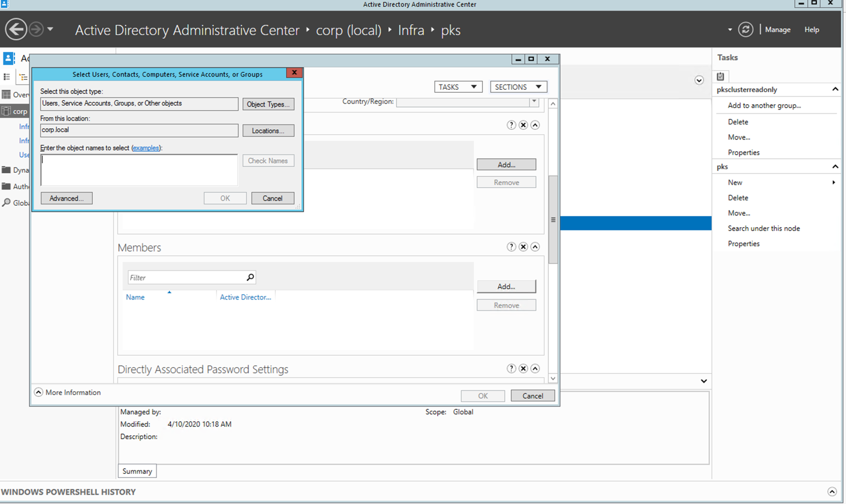This screenshot has width=846, height=504.
Task: Collapse the pksclusterreadonly tasks section
Action: tap(835, 89)
